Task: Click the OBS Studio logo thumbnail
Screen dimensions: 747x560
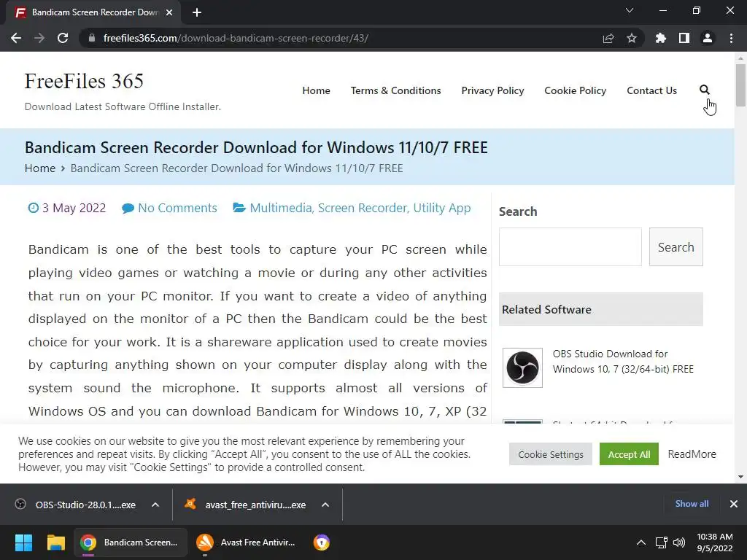Action: (522, 367)
